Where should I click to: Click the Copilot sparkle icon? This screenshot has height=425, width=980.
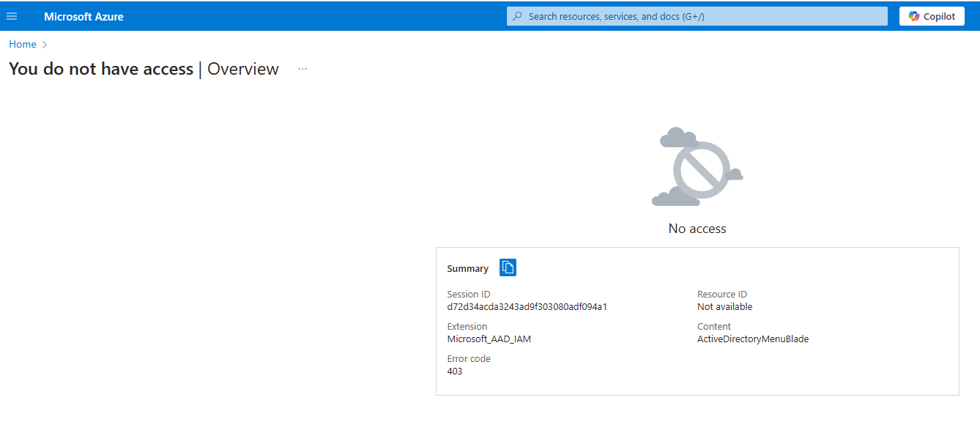(x=912, y=15)
